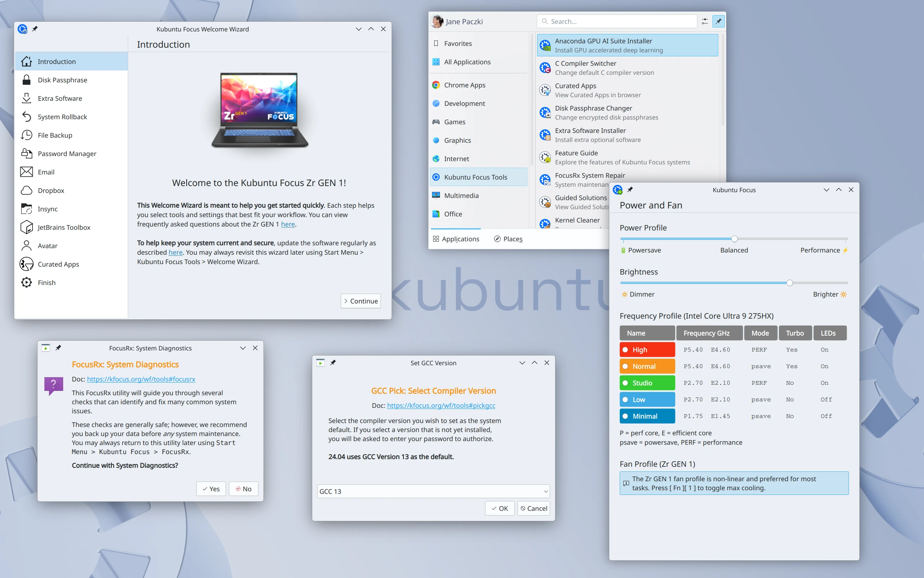Open the Dropbox cloud step
This screenshot has width=924, height=578.
[71, 190]
